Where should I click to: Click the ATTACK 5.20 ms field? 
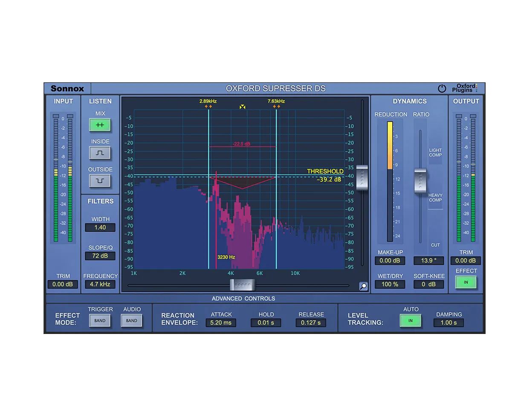[x=221, y=323]
